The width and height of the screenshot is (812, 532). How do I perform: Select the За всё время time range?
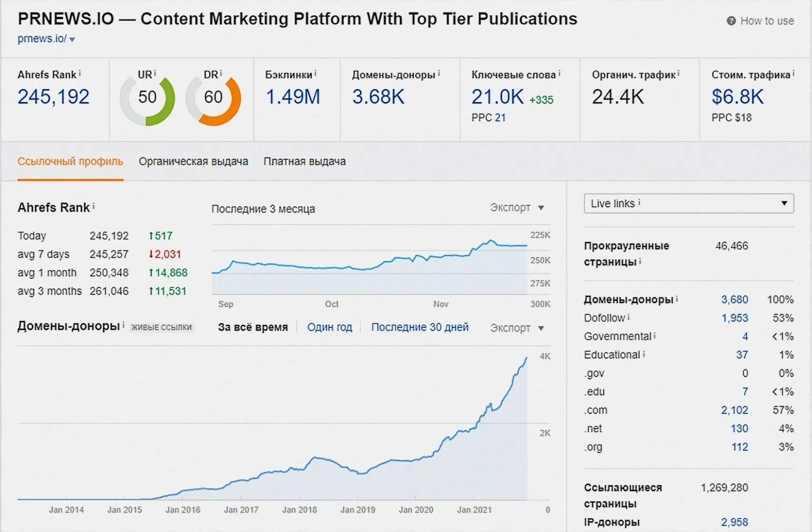click(253, 327)
